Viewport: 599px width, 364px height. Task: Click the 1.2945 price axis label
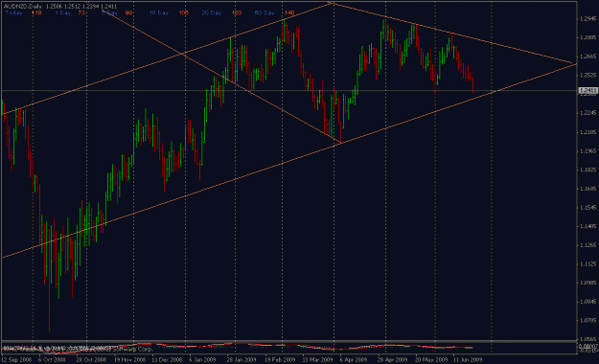[587, 19]
